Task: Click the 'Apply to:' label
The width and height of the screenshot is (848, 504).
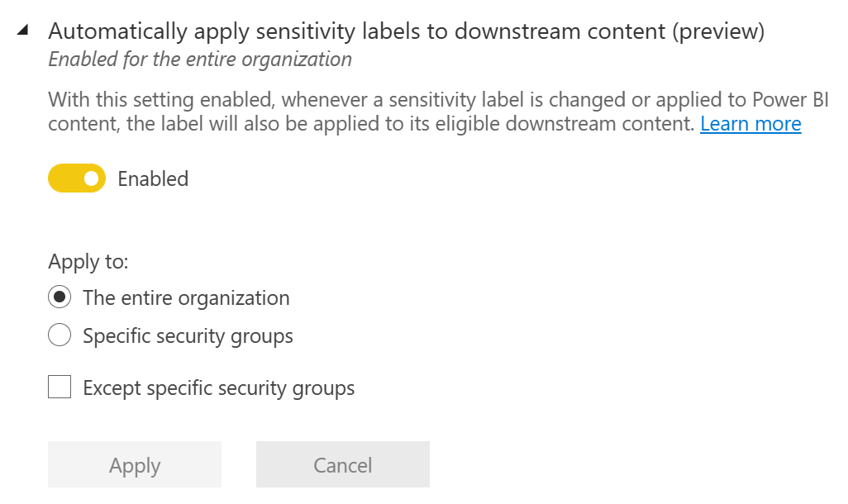Action: 88,262
